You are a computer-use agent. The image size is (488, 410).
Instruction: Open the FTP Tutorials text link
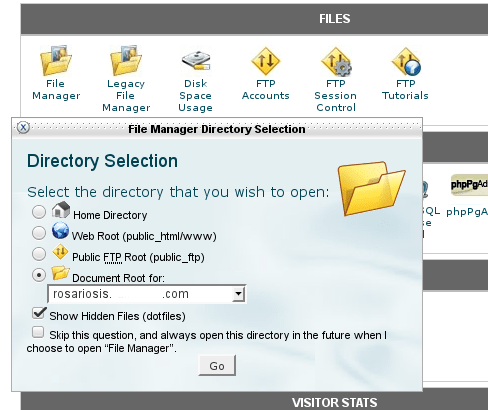[x=405, y=90]
